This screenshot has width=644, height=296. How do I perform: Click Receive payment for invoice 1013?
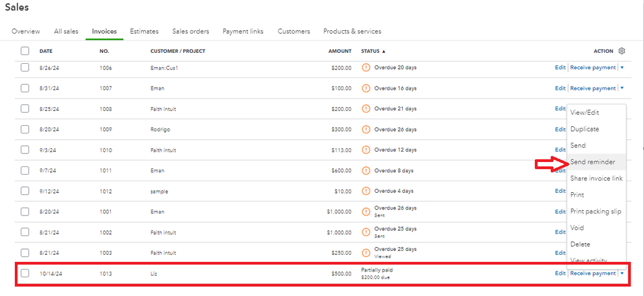point(593,273)
